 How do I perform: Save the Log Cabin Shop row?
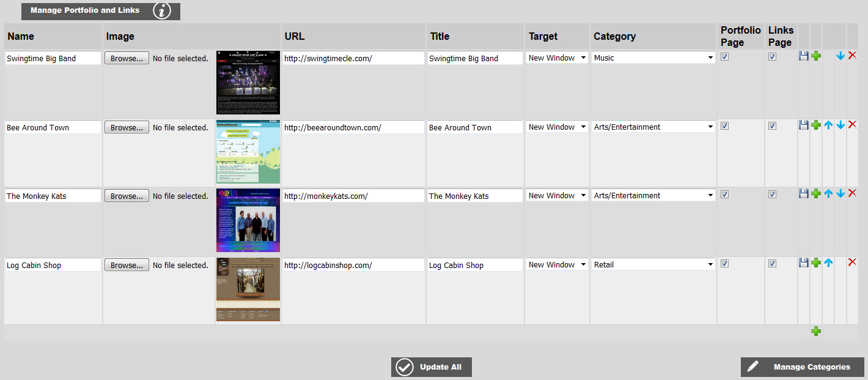coord(804,263)
